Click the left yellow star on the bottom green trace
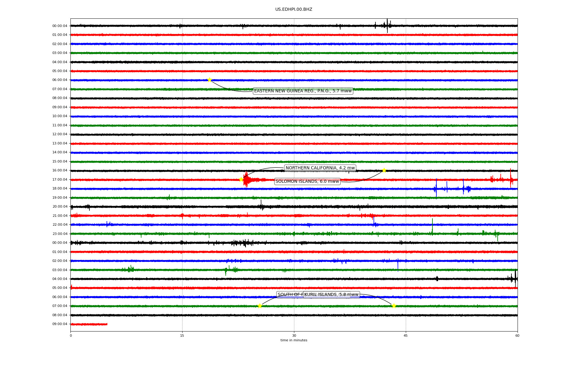588x368 pixels. click(260, 306)
